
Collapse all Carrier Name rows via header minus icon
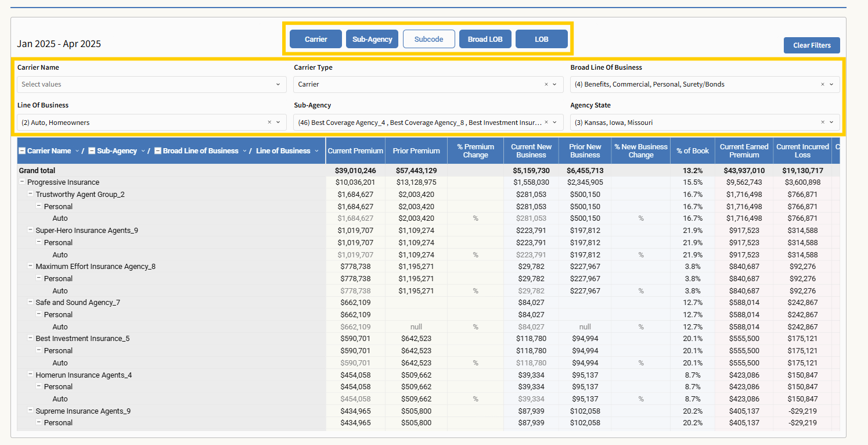(x=22, y=151)
